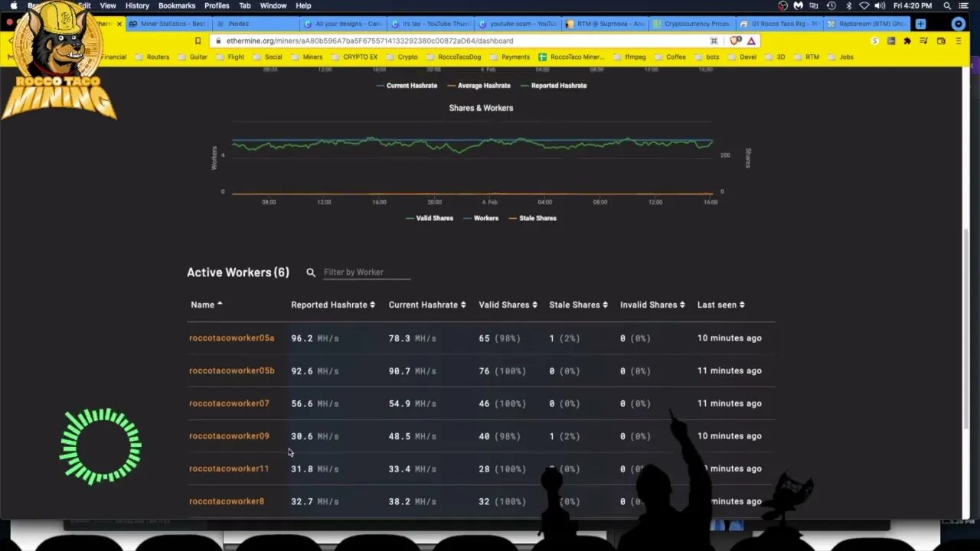Open the Miners bookmark folder
This screenshot has width=980, height=551.
pos(306,57)
